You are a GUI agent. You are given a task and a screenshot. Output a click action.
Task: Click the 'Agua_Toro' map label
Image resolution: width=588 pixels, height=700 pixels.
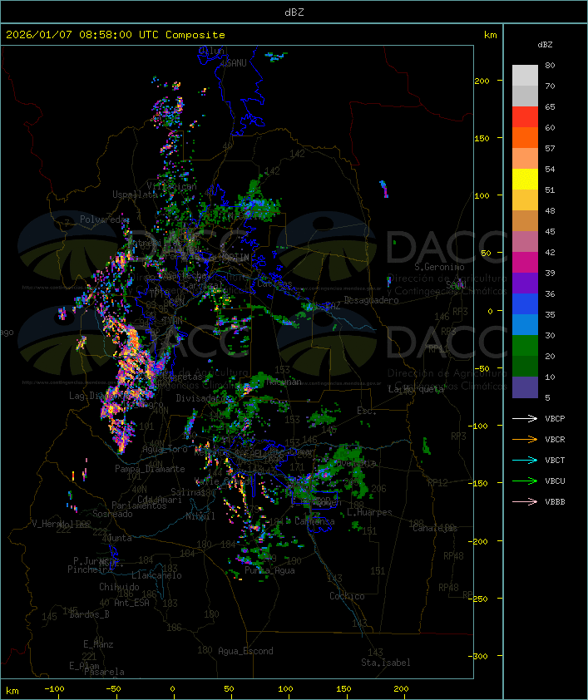point(165,449)
